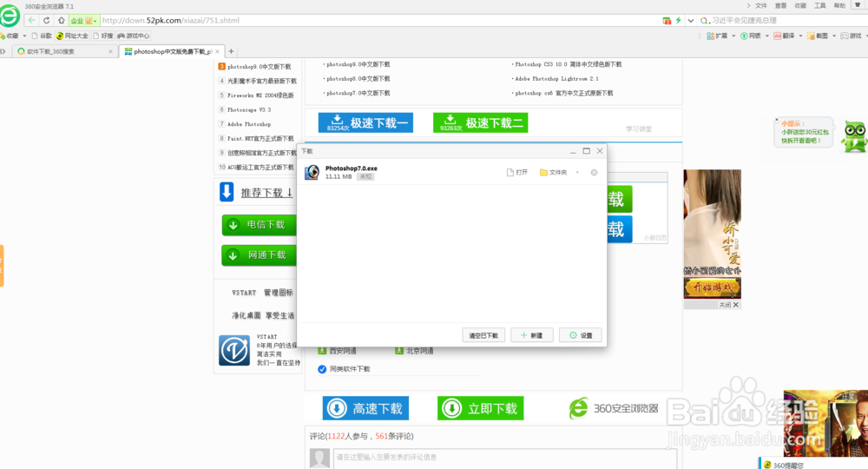
Task: Click the skin (shirt) icon
Action: (858, 5)
